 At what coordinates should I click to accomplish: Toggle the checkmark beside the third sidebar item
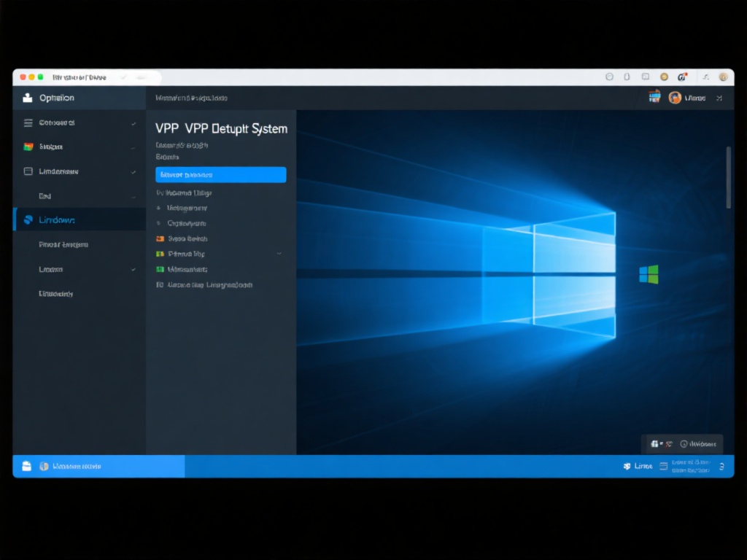[132, 171]
